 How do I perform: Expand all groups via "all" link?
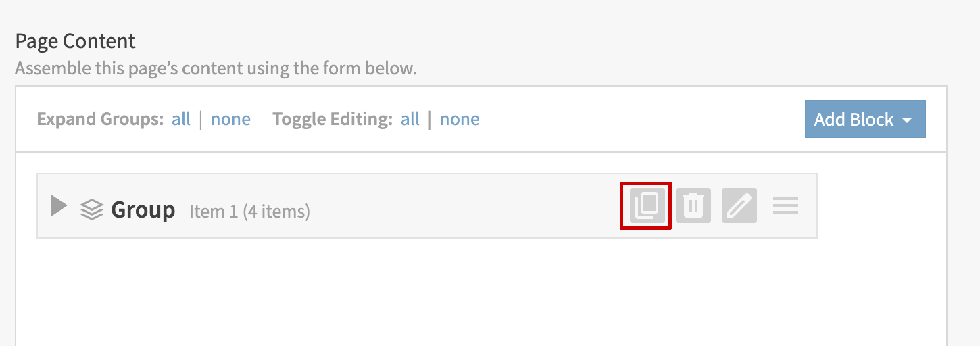(x=181, y=119)
